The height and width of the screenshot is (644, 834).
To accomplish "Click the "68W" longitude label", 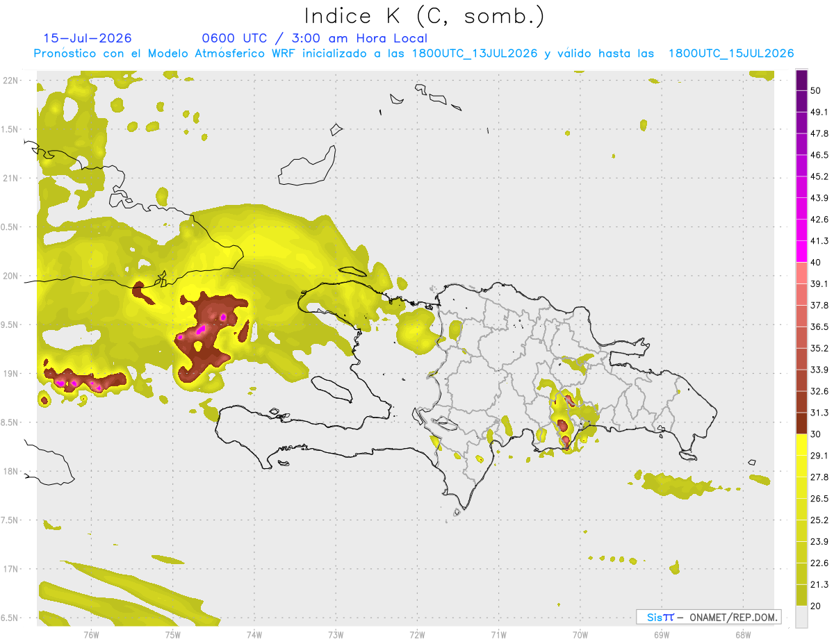I will 743,634.
